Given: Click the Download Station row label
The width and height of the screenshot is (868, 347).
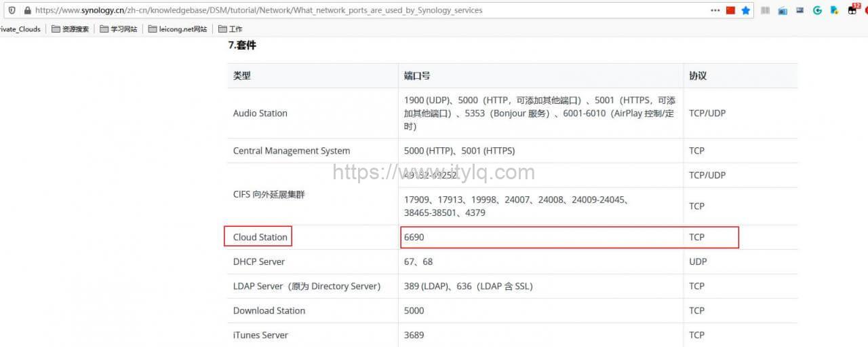Looking at the screenshot, I should coord(269,310).
